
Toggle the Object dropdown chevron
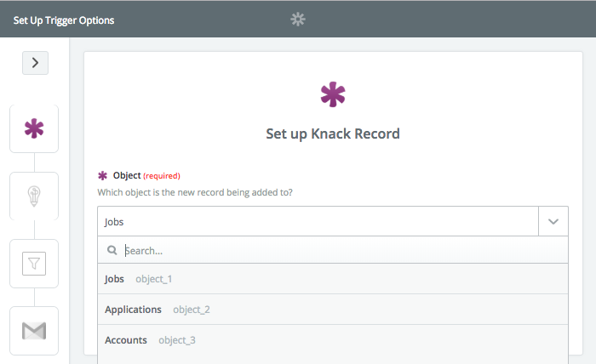553,221
